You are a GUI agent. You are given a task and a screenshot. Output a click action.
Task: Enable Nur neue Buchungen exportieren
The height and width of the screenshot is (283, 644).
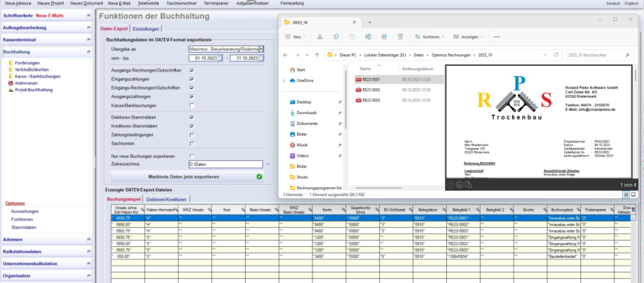click(192, 156)
